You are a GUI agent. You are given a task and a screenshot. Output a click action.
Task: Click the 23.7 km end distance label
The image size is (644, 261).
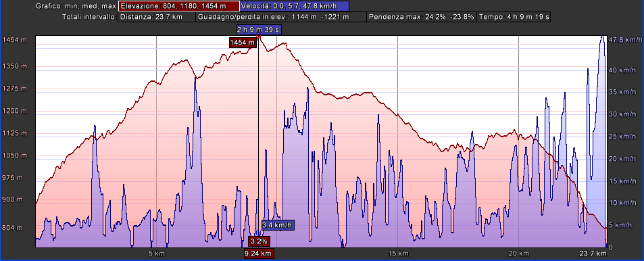click(593, 254)
